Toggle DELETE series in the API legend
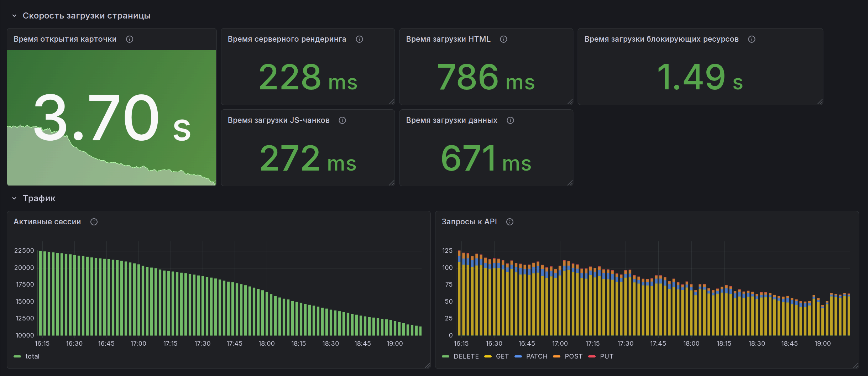868x376 pixels. pos(466,356)
